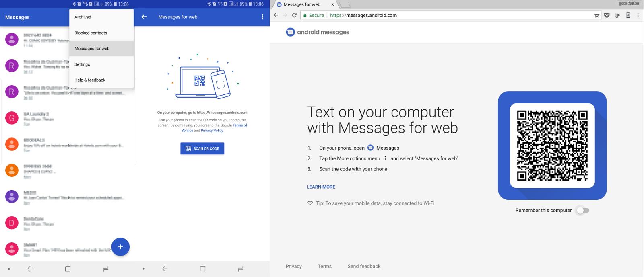Click the Privacy footer link
Viewport: 644px width, 277px height.
click(293, 266)
